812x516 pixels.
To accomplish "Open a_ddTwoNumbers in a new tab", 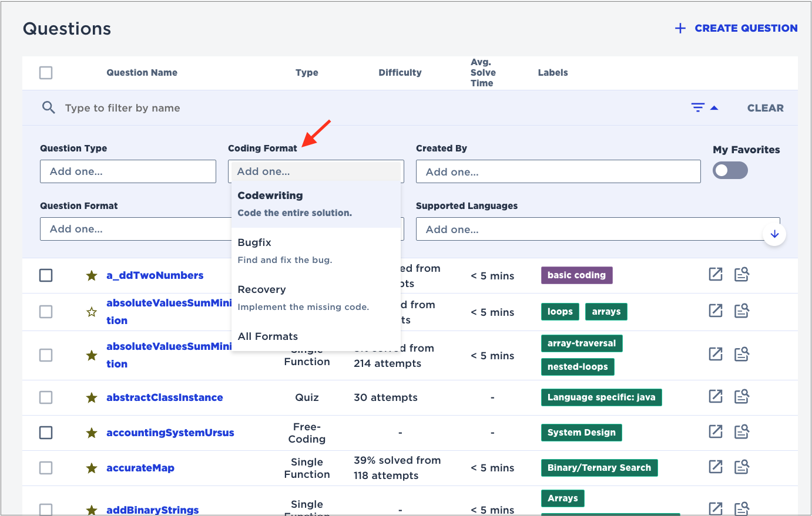I will coord(715,274).
